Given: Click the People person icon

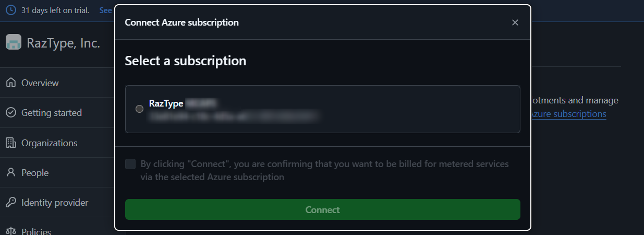Looking at the screenshot, I should (11, 173).
